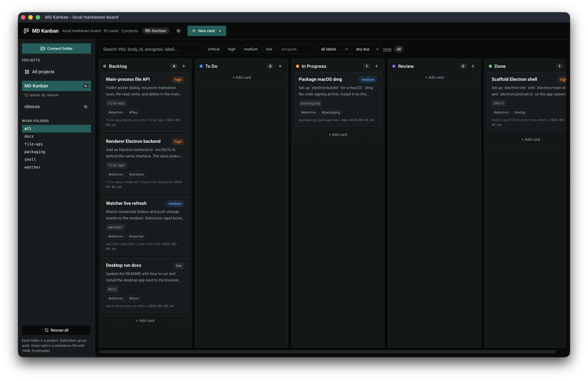
Task: Click the New card button
Action: (x=207, y=31)
